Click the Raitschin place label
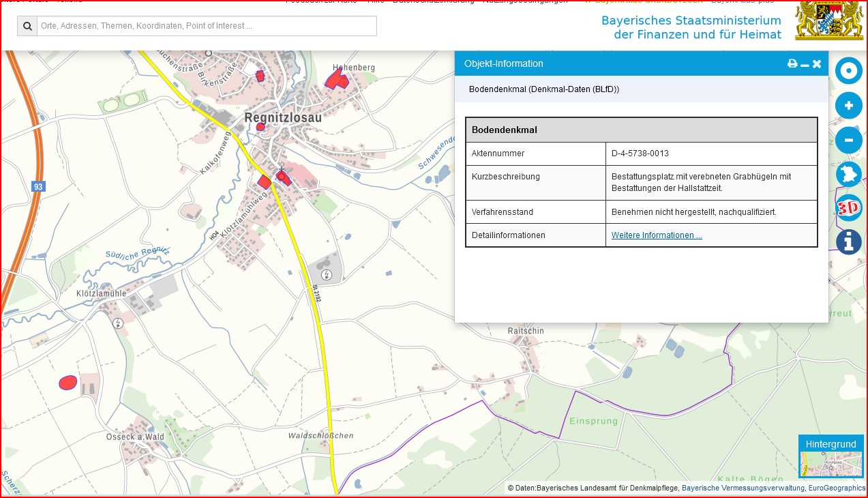The height and width of the screenshot is (498, 868). tap(526, 331)
